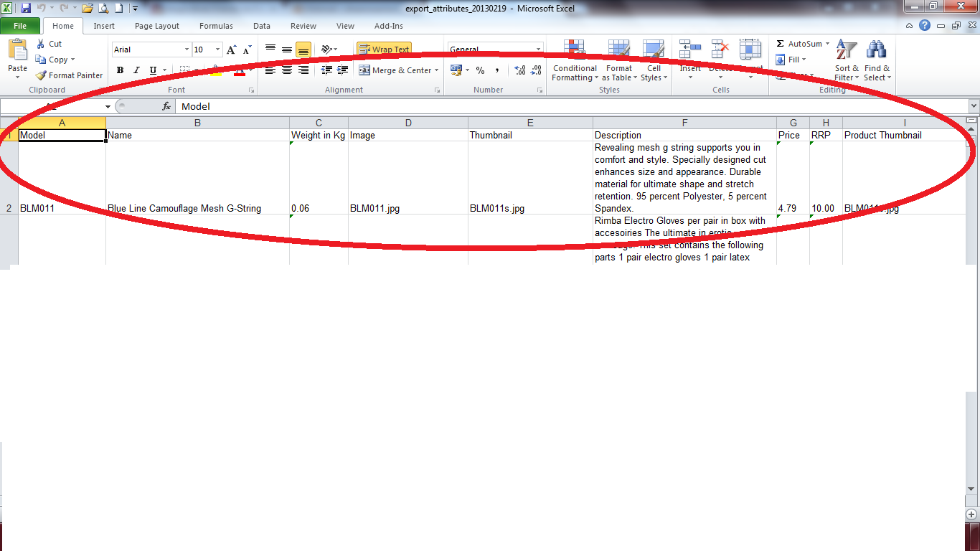Click the Orientation text rotation icon
The image size is (980, 551).
coord(328,50)
